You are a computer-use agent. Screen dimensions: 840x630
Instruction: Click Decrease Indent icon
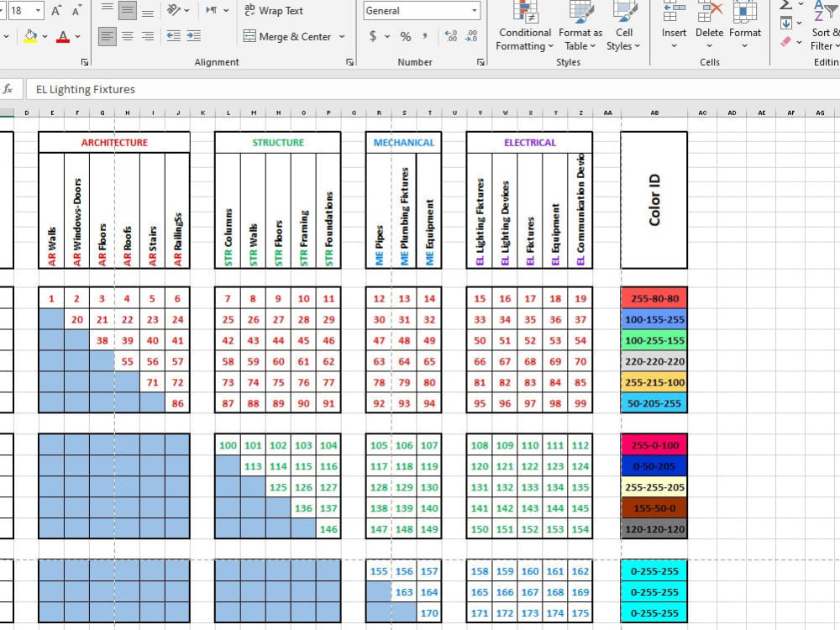174,36
